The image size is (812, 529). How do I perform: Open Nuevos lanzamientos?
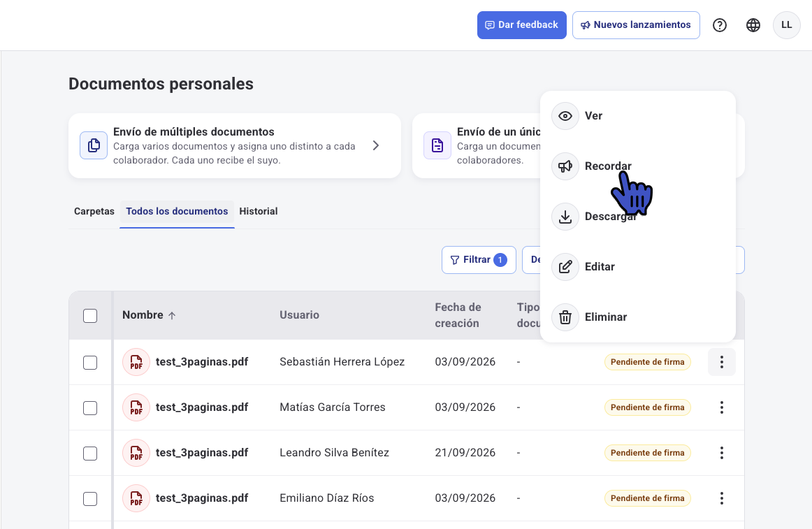pos(636,25)
